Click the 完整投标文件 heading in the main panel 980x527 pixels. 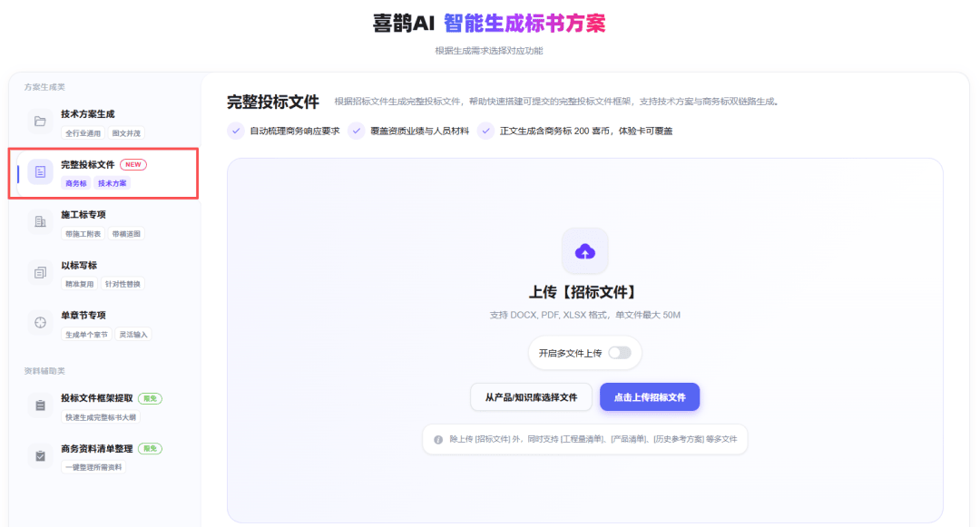point(273,102)
